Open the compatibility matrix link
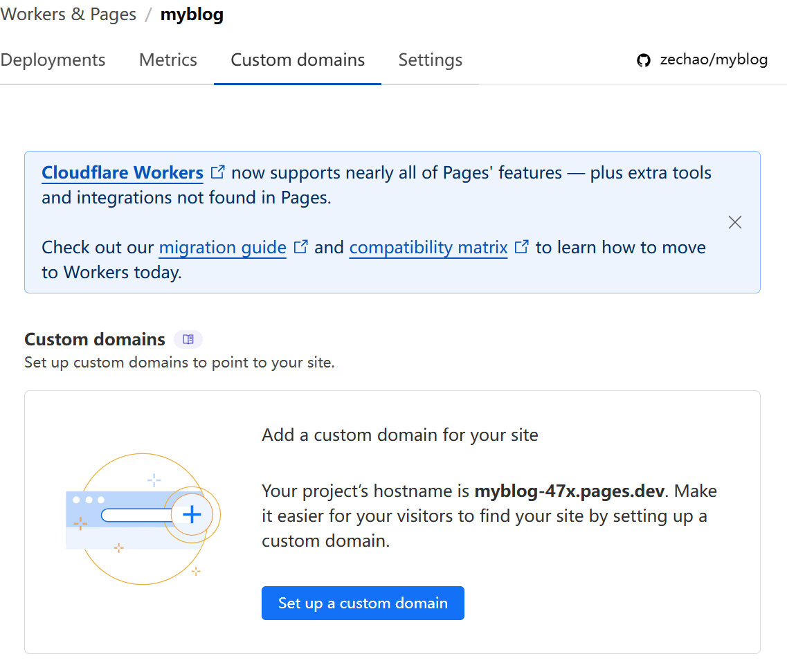787x672 pixels. pos(428,248)
